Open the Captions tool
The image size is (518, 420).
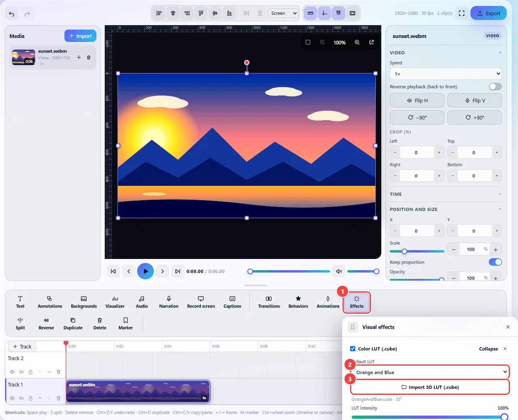point(232,302)
